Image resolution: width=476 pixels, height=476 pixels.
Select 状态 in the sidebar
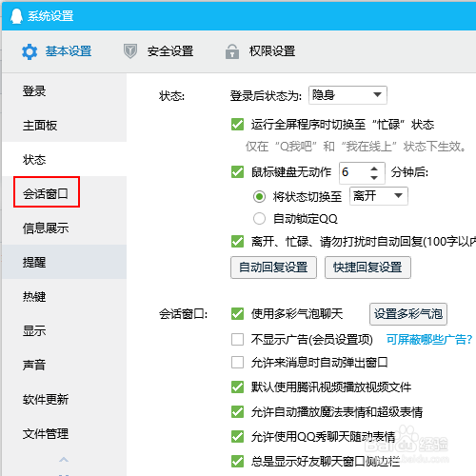65,159
